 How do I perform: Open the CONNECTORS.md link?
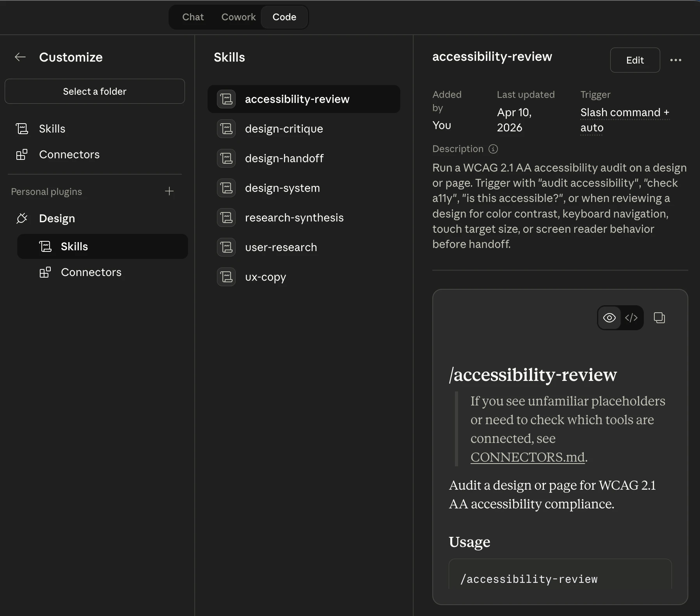coord(528,457)
